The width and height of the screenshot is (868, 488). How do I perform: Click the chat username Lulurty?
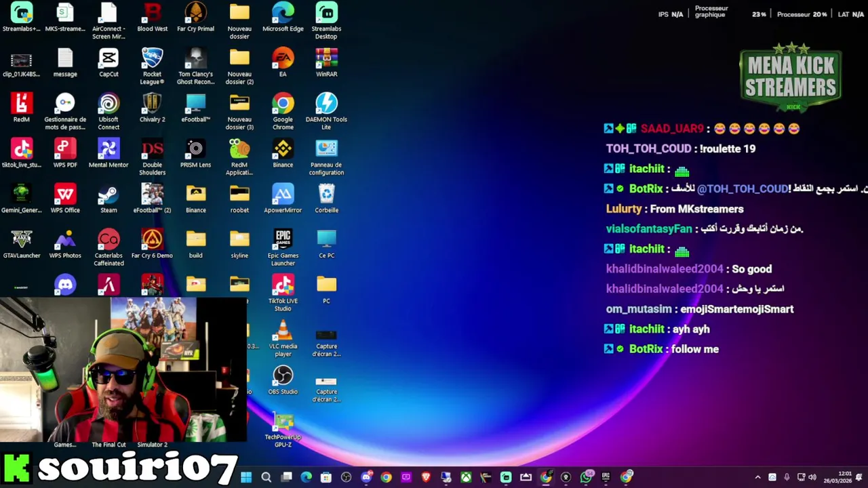(x=624, y=209)
